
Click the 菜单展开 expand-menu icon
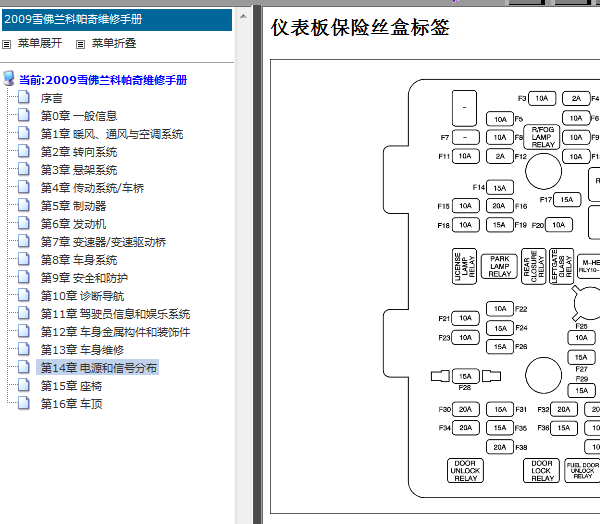[6, 44]
